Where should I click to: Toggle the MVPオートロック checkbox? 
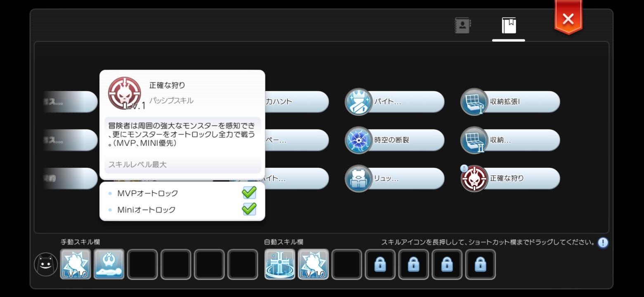pyautogui.click(x=249, y=193)
